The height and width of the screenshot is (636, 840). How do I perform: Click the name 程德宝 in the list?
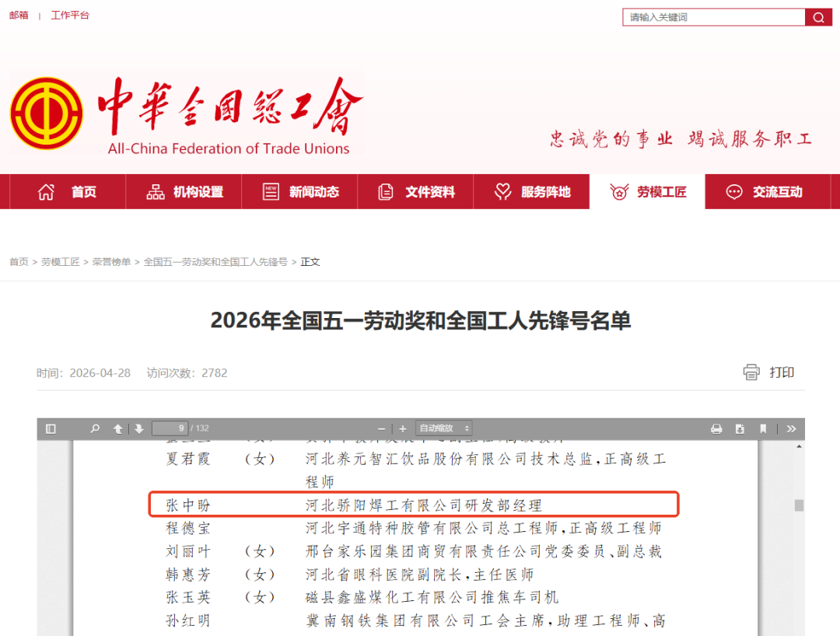tap(188, 528)
